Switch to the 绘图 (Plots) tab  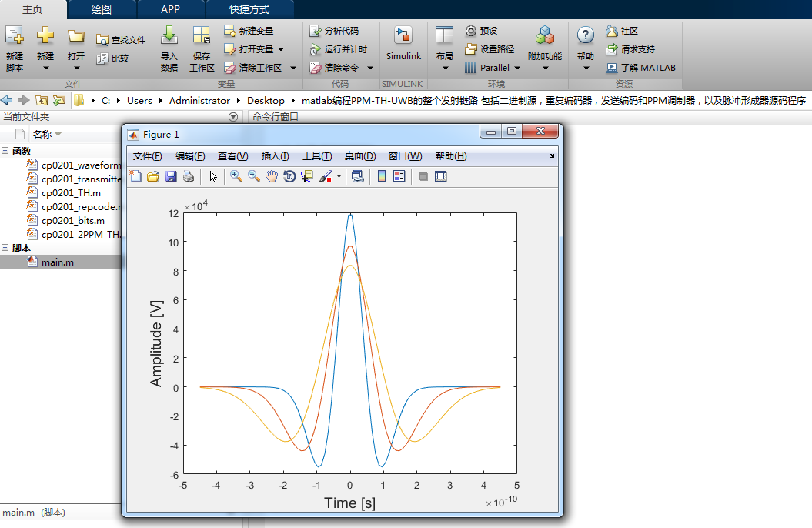point(101,9)
